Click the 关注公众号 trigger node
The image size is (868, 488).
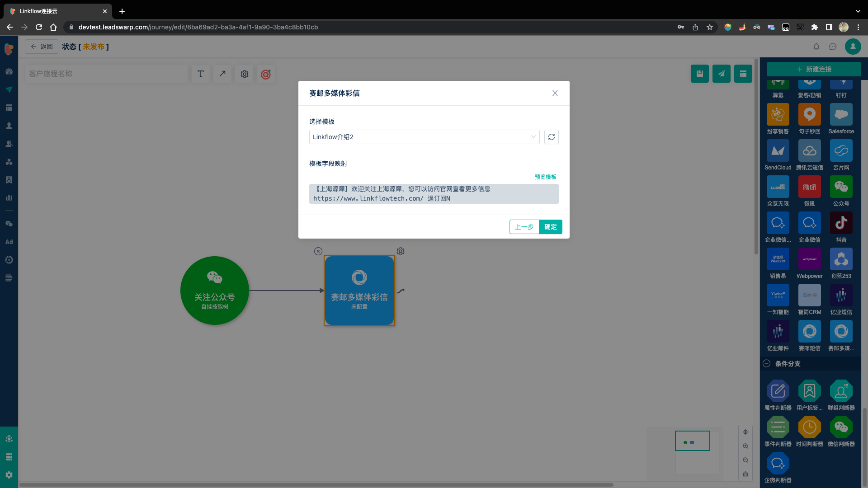click(215, 291)
